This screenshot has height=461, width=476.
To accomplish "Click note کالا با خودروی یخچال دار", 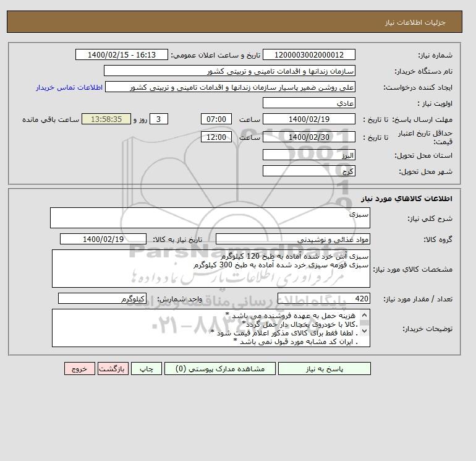I will point(300,324).
